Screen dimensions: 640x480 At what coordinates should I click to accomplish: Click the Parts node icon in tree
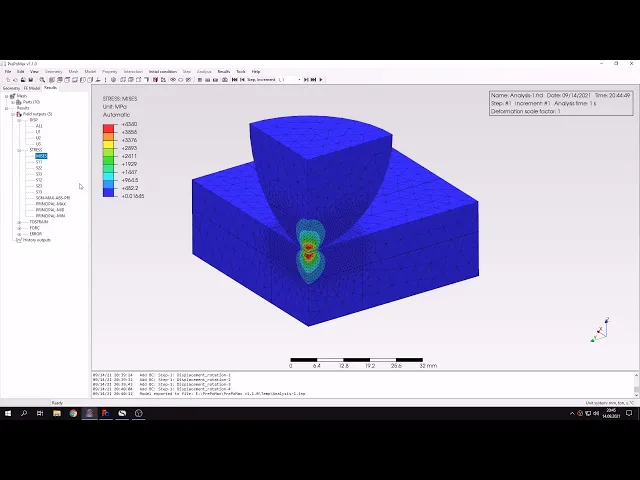[19, 102]
